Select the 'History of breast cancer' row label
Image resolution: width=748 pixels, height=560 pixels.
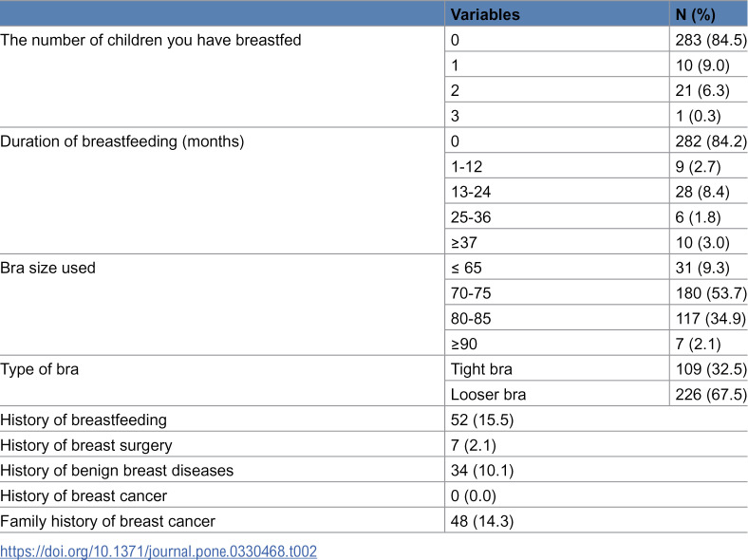(84, 496)
